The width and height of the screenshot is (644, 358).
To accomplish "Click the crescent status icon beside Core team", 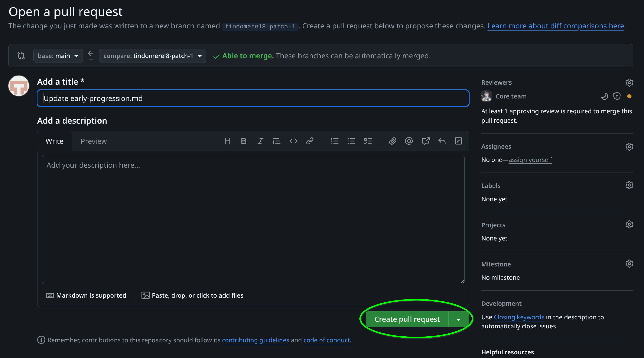I will tap(605, 96).
